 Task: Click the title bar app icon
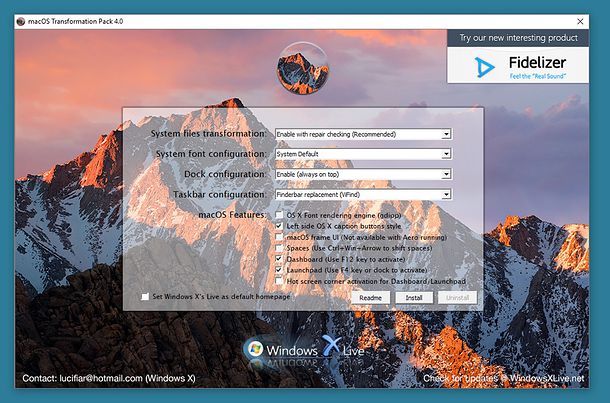21,21
